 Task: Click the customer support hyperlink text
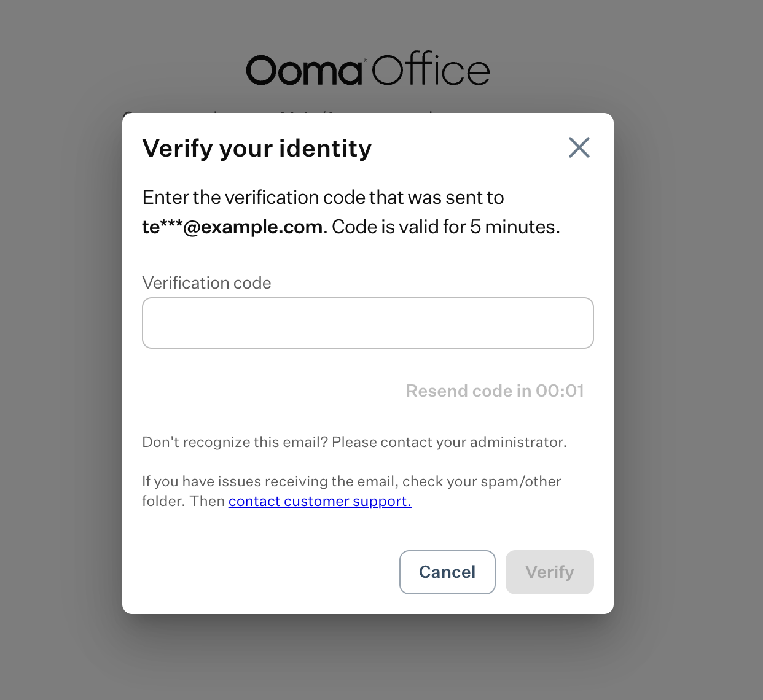pos(319,501)
